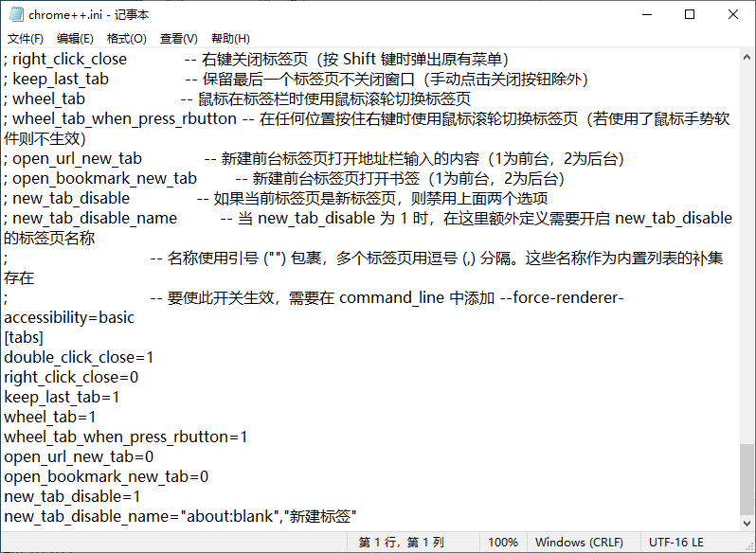
Task: Click the 第 1 行, 第 1 列 position indicator
Action: pyautogui.click(x=401, y=543)
